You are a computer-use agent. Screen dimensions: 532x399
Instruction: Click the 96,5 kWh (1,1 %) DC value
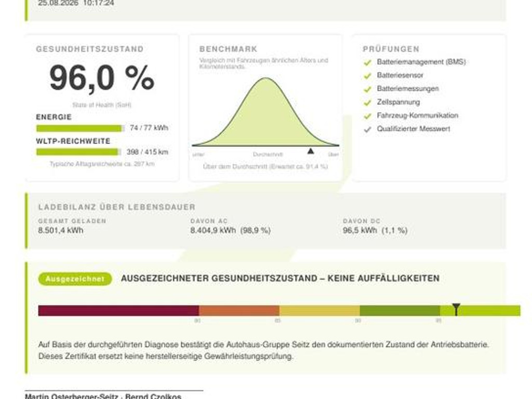click(375, 230)
